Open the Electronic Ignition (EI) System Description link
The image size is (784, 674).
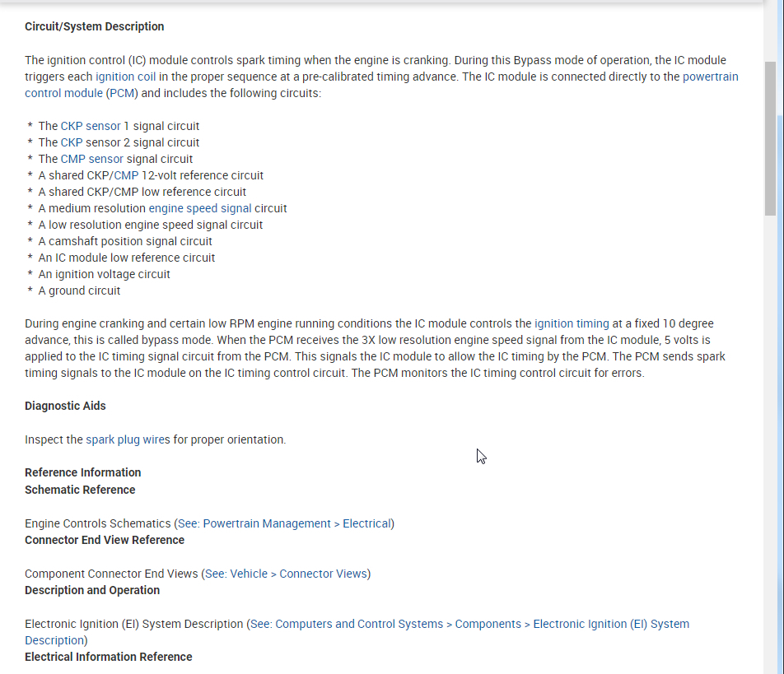[469, 624]
